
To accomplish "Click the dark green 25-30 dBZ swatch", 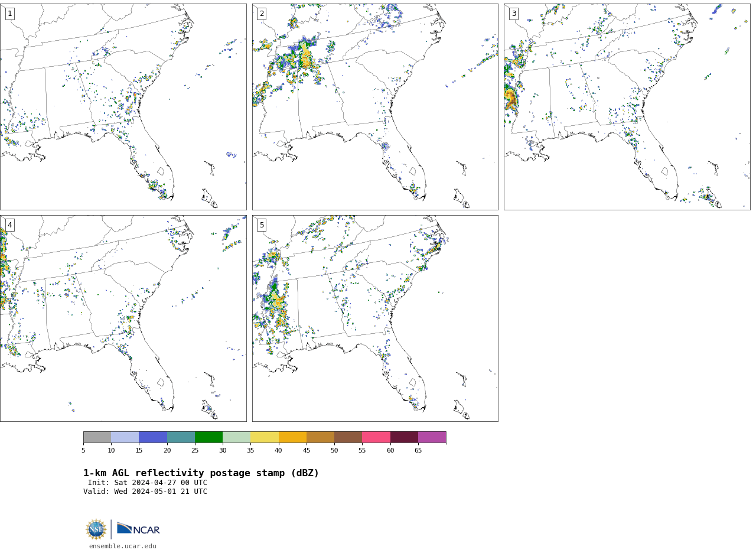I will [208, 437].
